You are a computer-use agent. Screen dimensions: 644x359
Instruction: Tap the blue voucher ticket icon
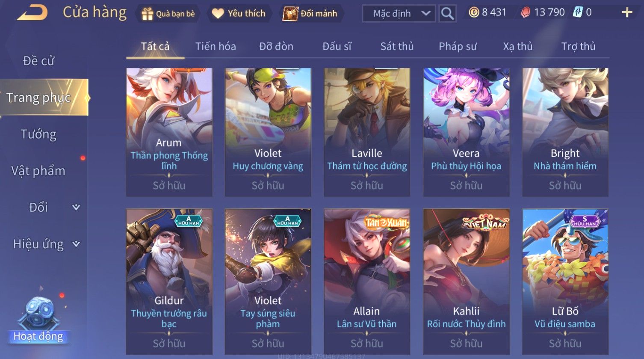[578, 12]
